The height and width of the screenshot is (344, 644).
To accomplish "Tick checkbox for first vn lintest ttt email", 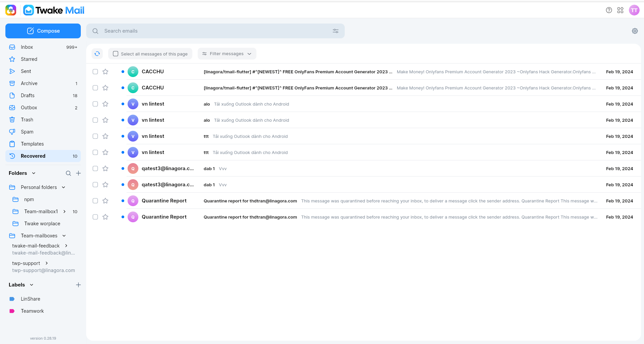I will click(95, 136).
